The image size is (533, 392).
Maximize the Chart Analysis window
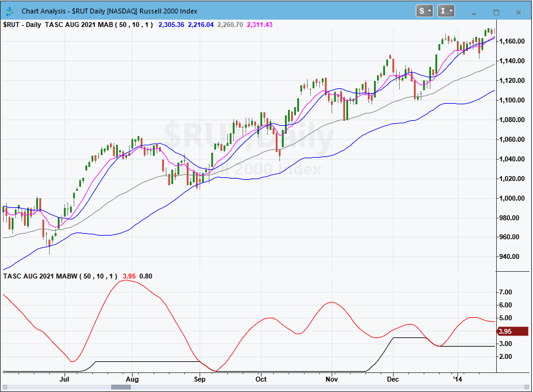[496, 12]
